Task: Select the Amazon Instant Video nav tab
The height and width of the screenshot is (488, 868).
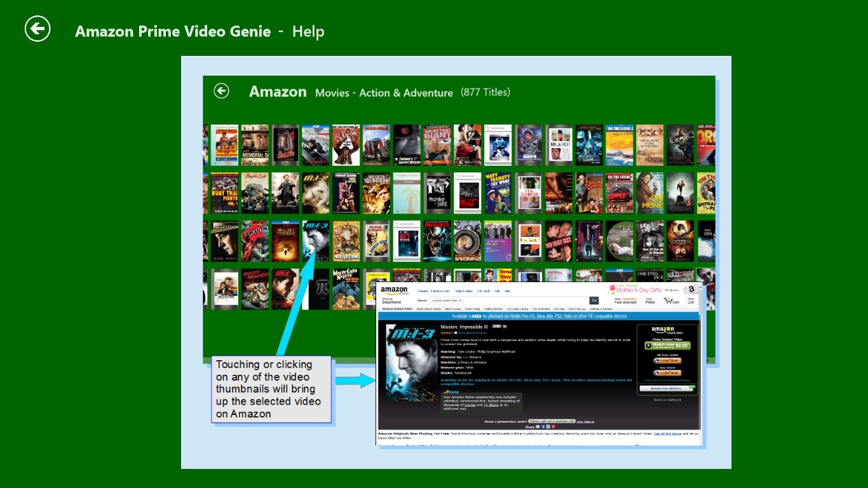Action: (397, 309)
